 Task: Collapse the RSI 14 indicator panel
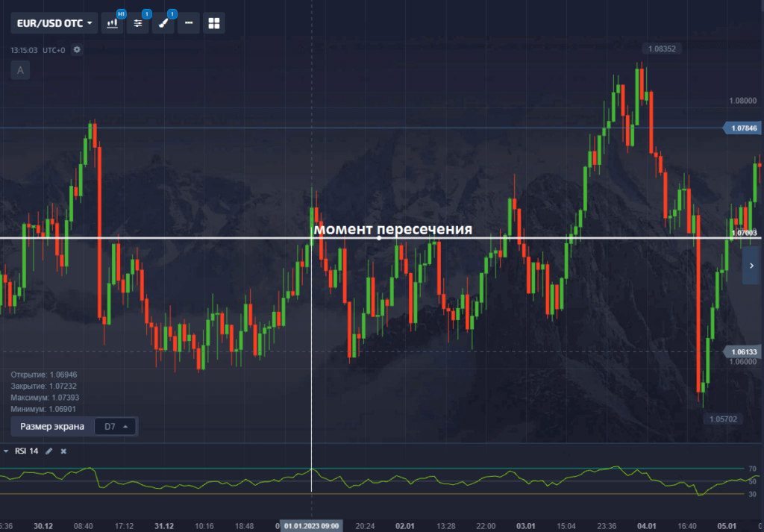pos(6,451)
